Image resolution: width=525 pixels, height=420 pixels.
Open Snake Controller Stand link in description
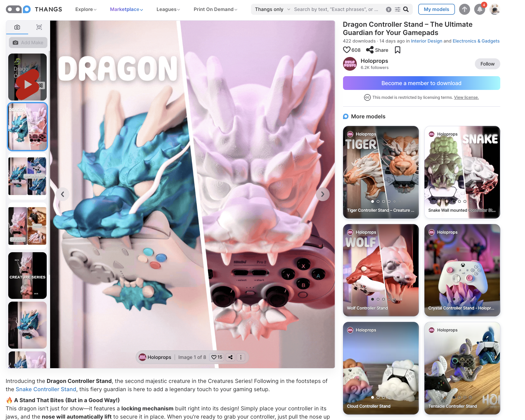coord(46,389)
